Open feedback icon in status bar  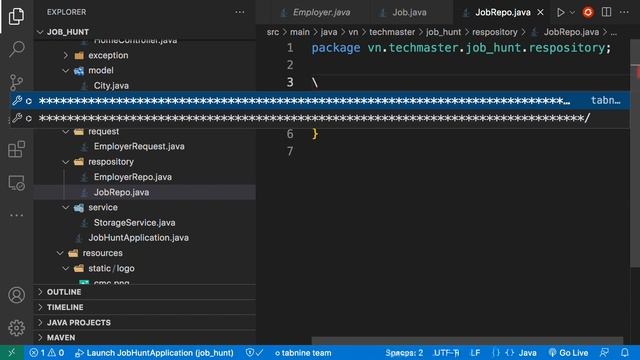click(604, 353)
